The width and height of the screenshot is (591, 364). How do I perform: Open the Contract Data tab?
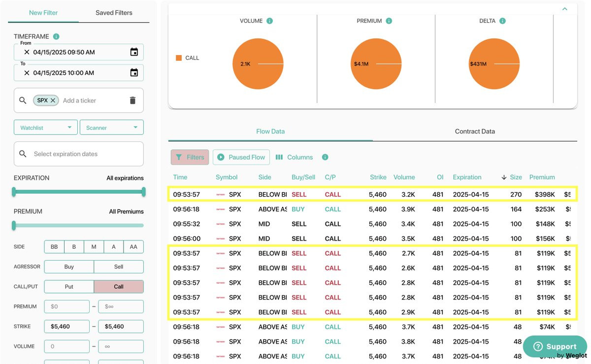(475, 132)
